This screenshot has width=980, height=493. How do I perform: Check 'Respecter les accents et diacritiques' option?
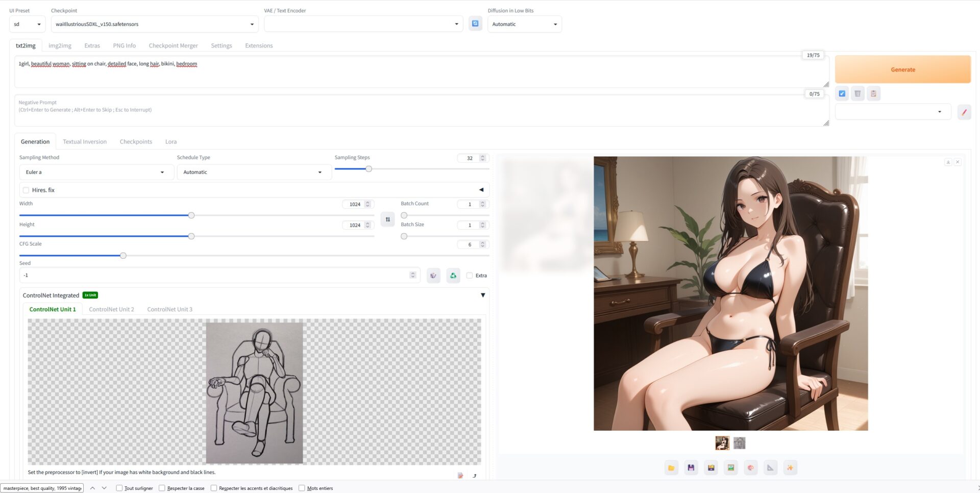pos(214,488)
